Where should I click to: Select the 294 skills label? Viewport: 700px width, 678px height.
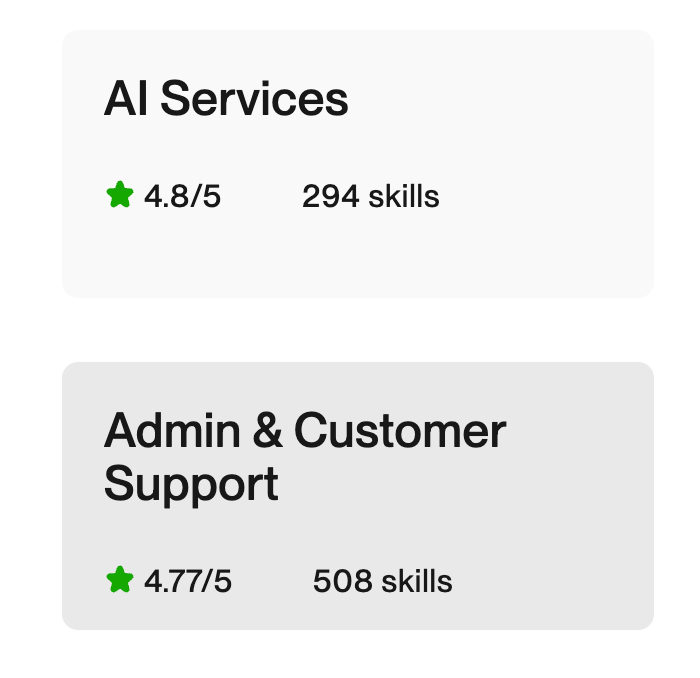point(370,197)
